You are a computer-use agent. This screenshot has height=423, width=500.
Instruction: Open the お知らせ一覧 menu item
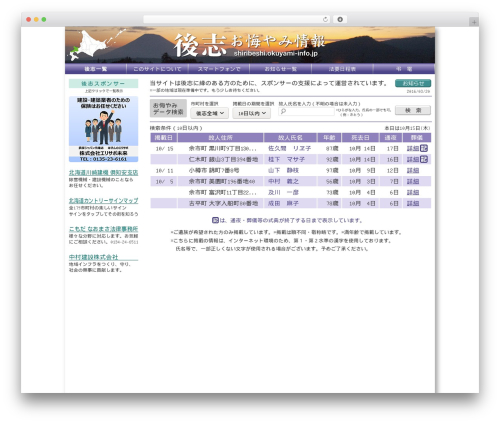(x=281, y=69)
